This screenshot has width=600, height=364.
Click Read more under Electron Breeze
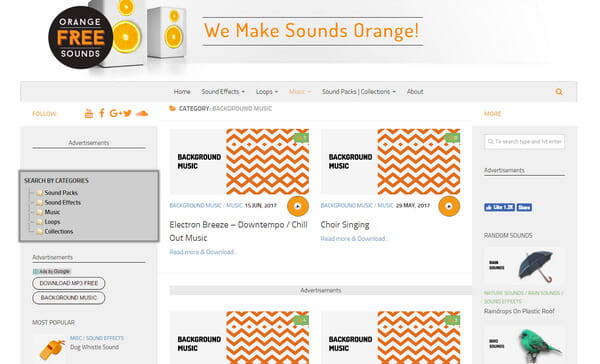pos(203,252)
